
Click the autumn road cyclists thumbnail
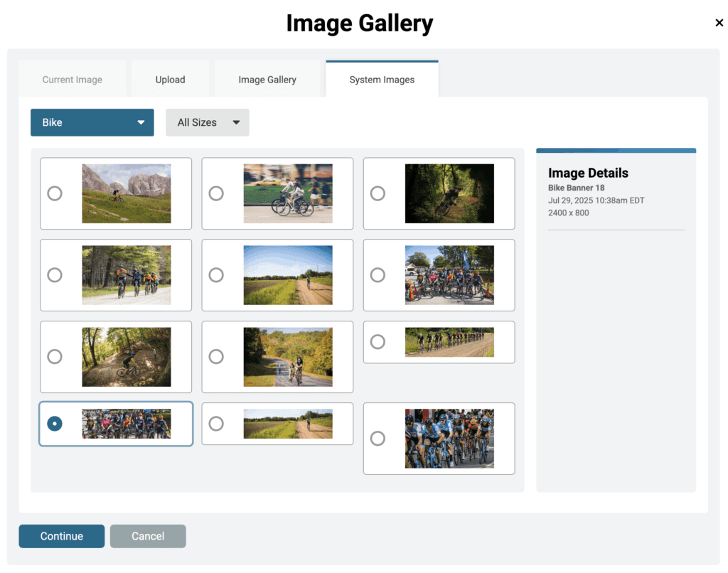click(288, 357)
